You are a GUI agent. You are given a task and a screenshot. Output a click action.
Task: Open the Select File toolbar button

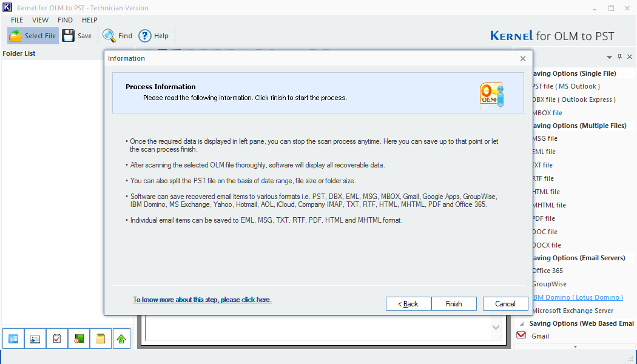(x=33, y=36)
